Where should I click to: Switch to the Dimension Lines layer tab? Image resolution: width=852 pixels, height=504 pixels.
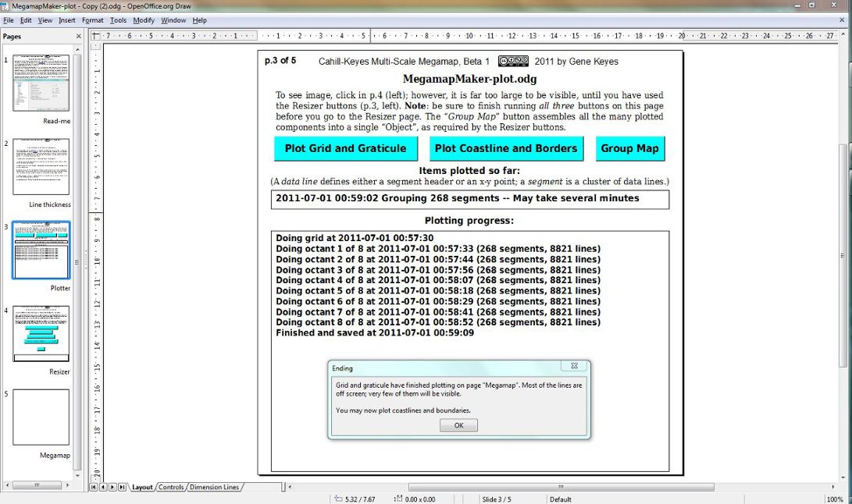coord(214,487)
